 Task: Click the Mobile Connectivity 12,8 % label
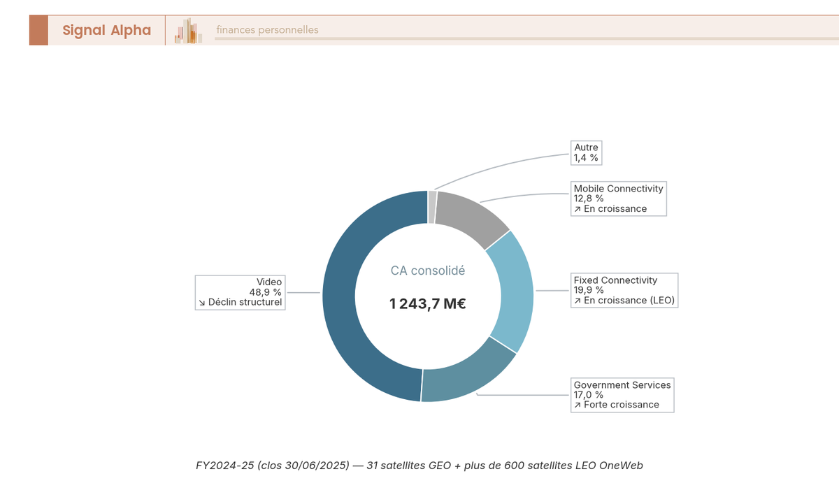point(618,199)
